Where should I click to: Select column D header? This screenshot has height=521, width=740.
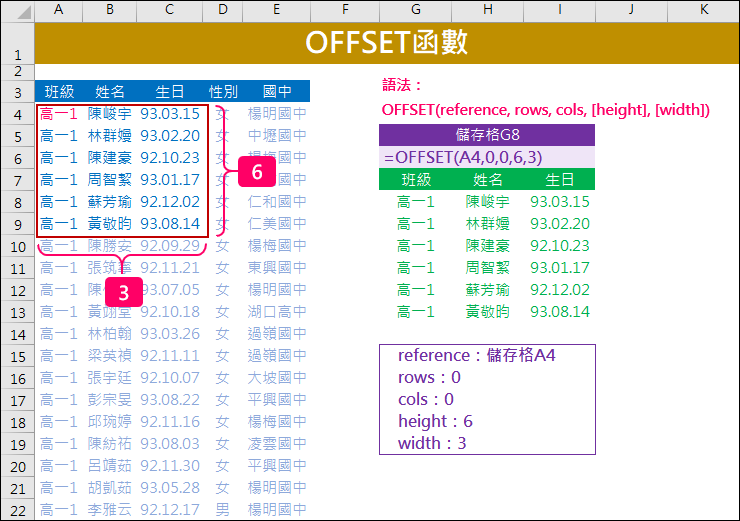coord(223,10)
